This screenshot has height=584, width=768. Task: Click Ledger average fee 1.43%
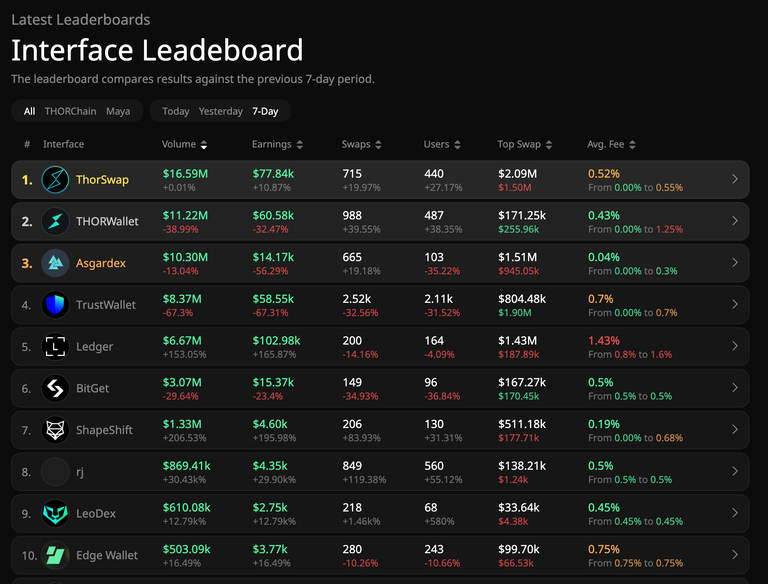[604, 341]
